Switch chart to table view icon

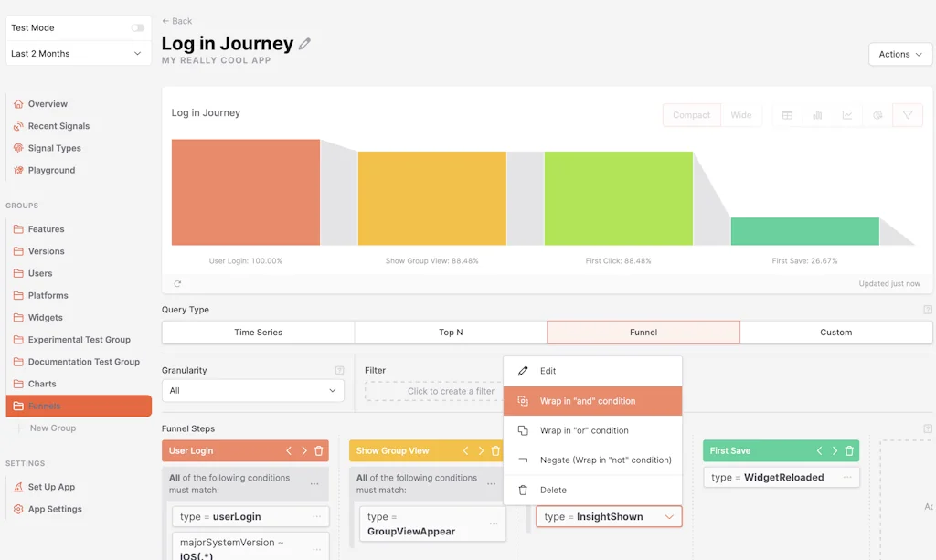coord(787,115)
